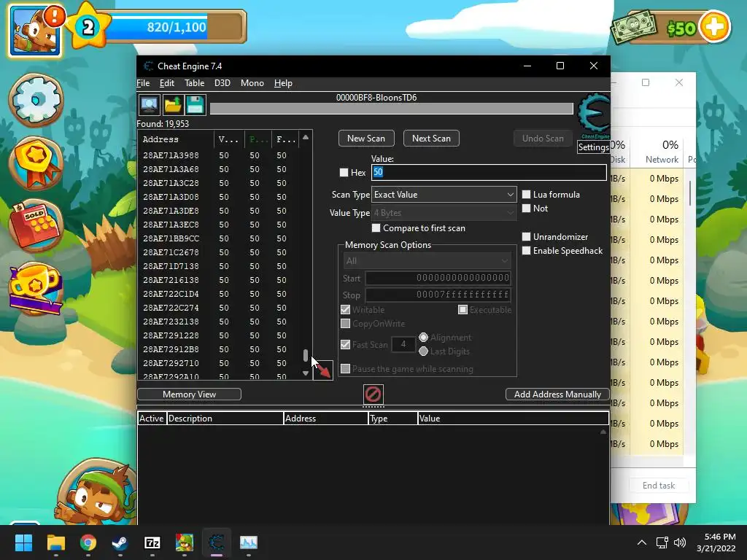The width and height of the screenshot is (747, 560).
Task: Click the network tray icon
Action: point(662,542)
